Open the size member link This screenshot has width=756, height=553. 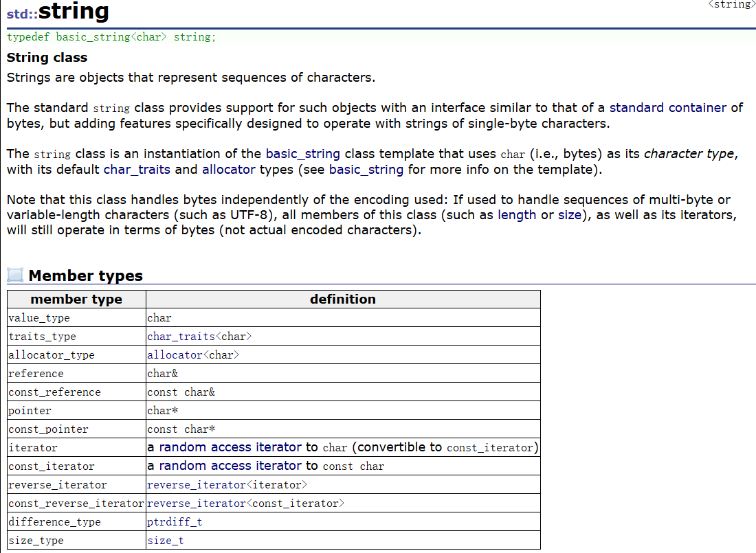(x=570, y=215)
